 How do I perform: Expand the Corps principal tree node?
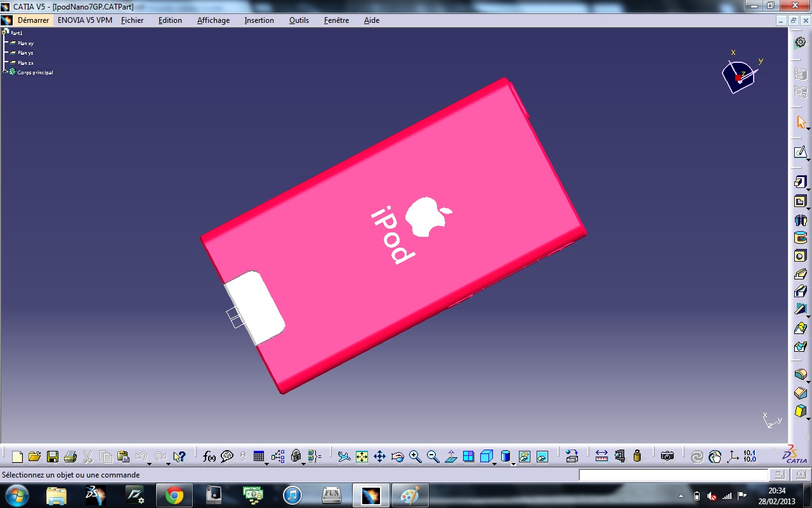click(x=4, y=72)
